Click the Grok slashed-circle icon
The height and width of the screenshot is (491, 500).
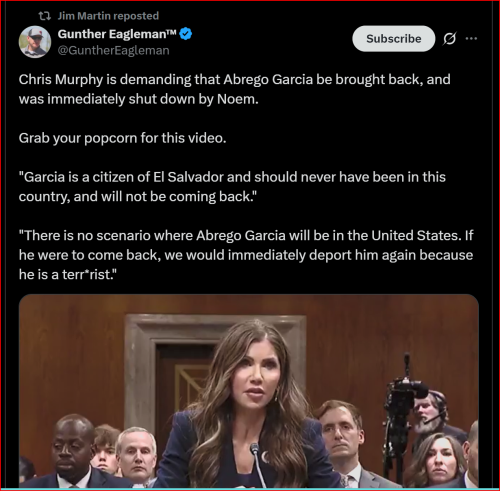point(449,39)
